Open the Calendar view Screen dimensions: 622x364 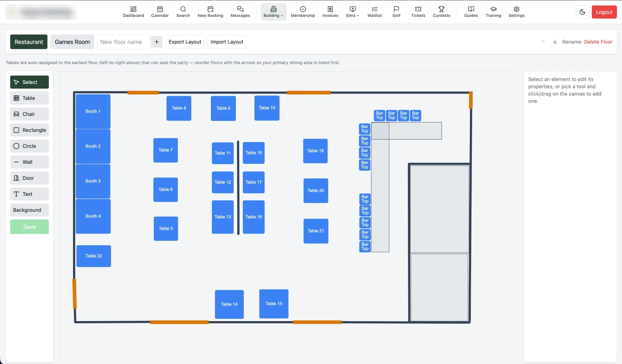160,12
